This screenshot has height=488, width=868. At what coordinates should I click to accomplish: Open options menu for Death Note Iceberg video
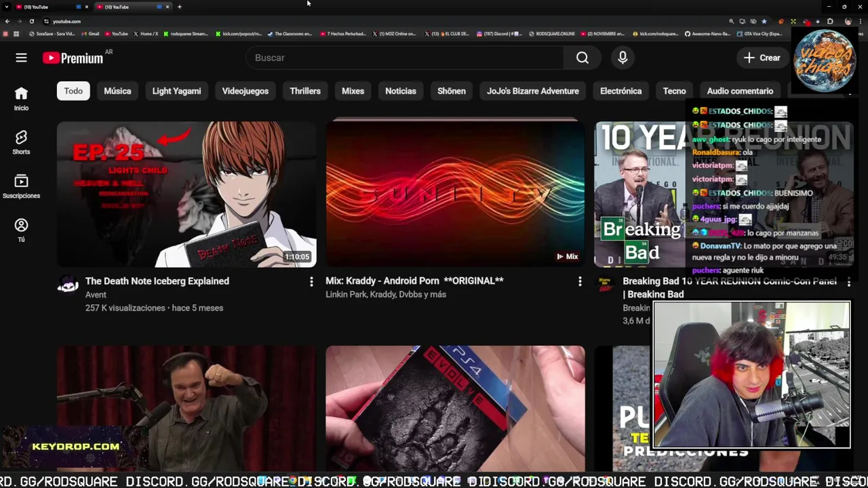[311, 281]
